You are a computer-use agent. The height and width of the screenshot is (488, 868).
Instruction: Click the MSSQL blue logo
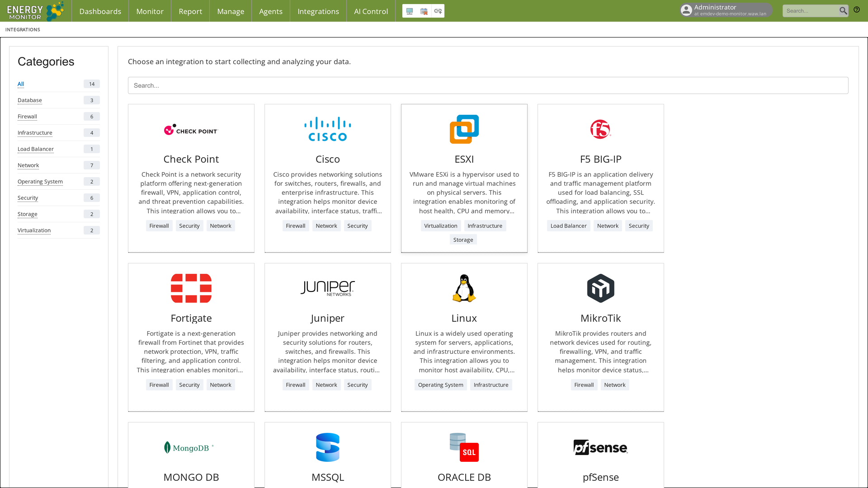click(x=328, y=447)
